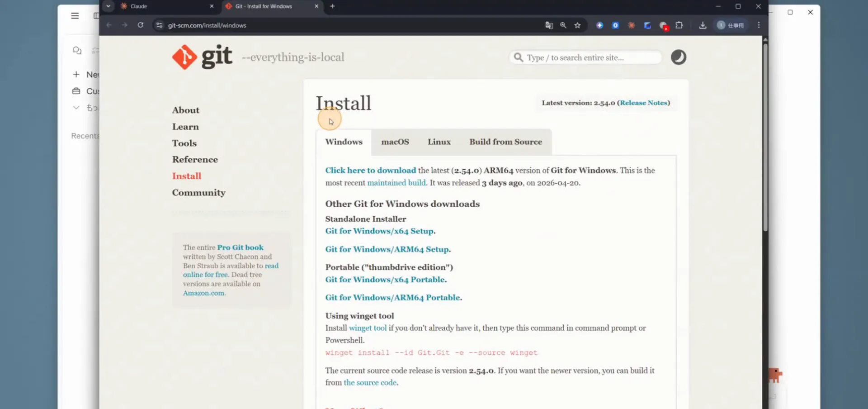Open hamburger menu in the Claude window
This screenshot has height=409, width=868.
[x=75, y=16]
